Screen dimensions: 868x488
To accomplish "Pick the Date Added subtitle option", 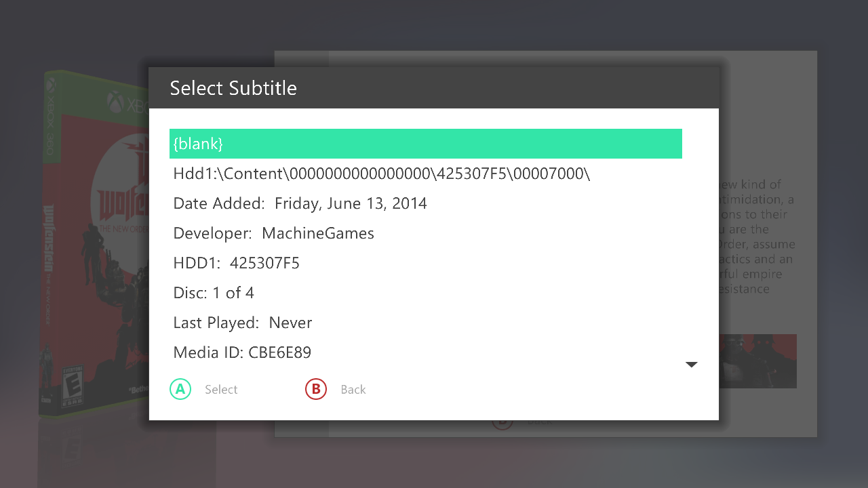I will click(300, 203).
